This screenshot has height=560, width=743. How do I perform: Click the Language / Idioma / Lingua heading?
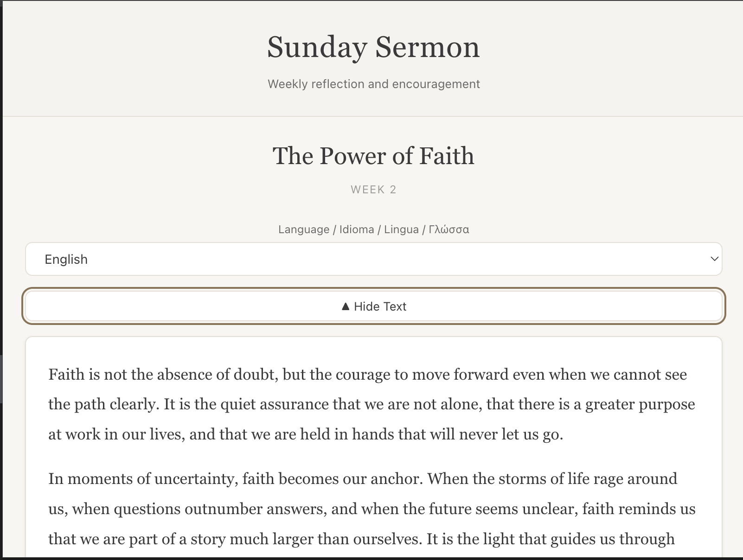[x=373, y=229]
